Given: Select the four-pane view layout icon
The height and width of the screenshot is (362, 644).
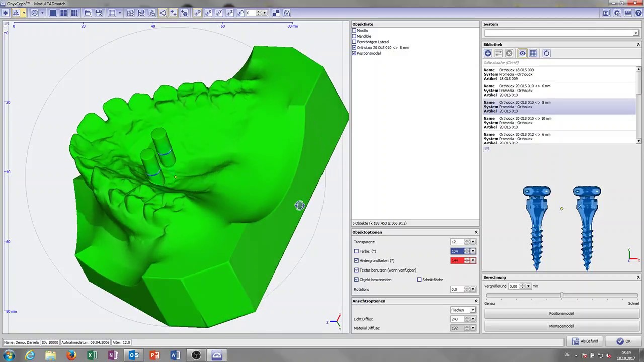Looking at the screenshot, I should coord(64,13).
